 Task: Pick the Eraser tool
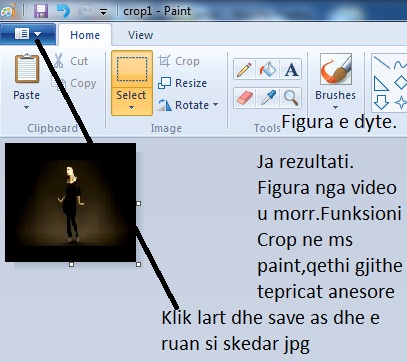(x=245, y=98)
